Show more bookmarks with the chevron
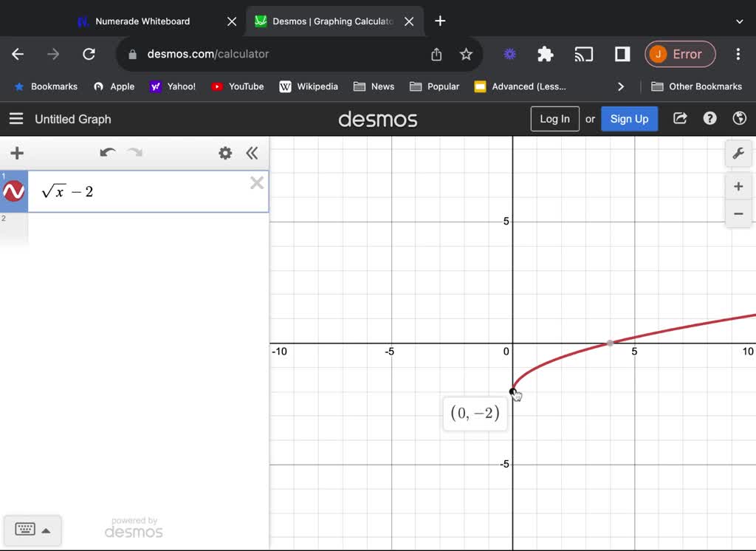This screenshot has width=756, height=551. (x=621, y=86)
